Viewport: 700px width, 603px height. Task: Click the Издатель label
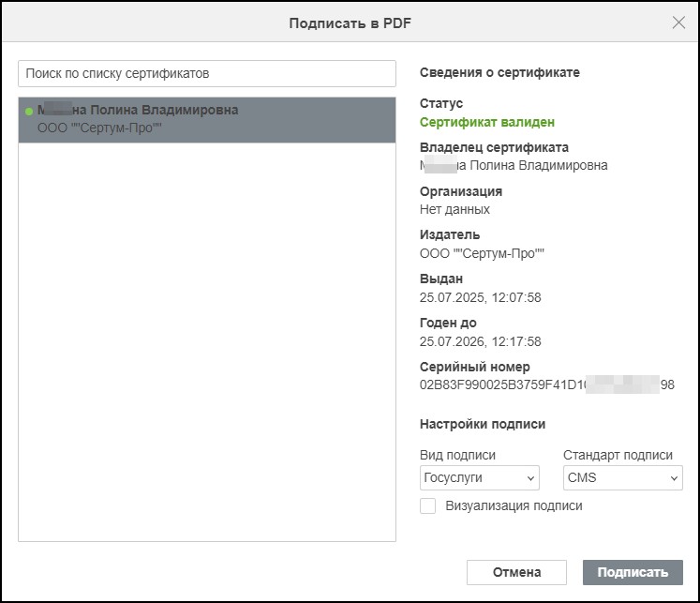coord(450,234)
